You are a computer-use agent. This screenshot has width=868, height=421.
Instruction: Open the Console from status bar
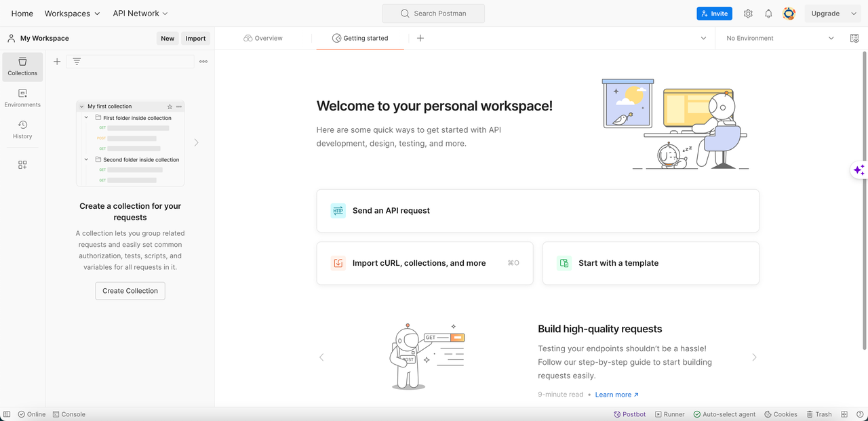[x=69, y=414]
